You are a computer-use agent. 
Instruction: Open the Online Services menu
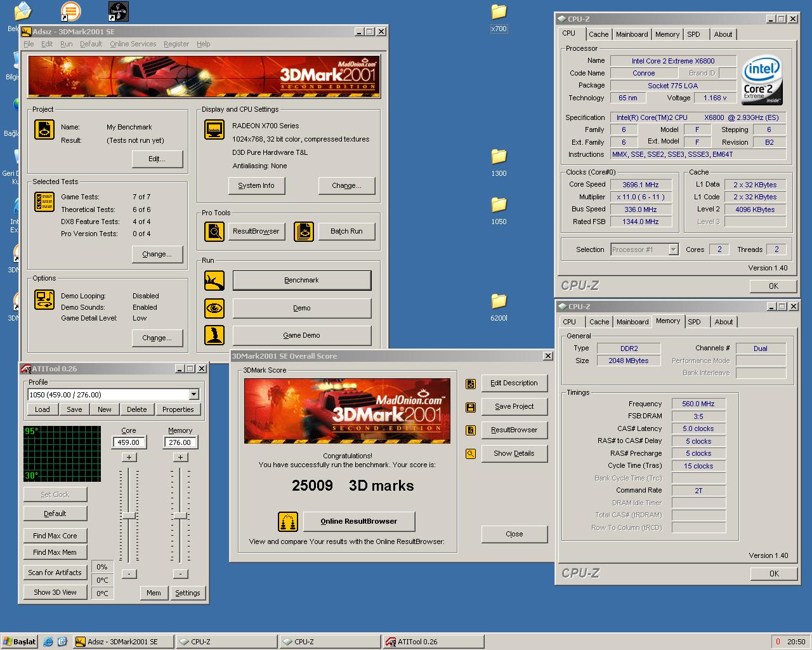click(133, 44)
